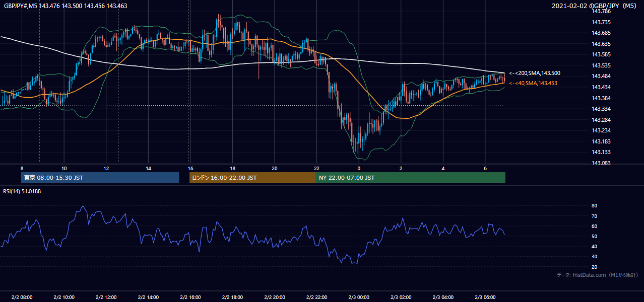This screenshot has width=644, height=302.
Task: Click the HistData.com data source credit
Action: coord(598,275)
